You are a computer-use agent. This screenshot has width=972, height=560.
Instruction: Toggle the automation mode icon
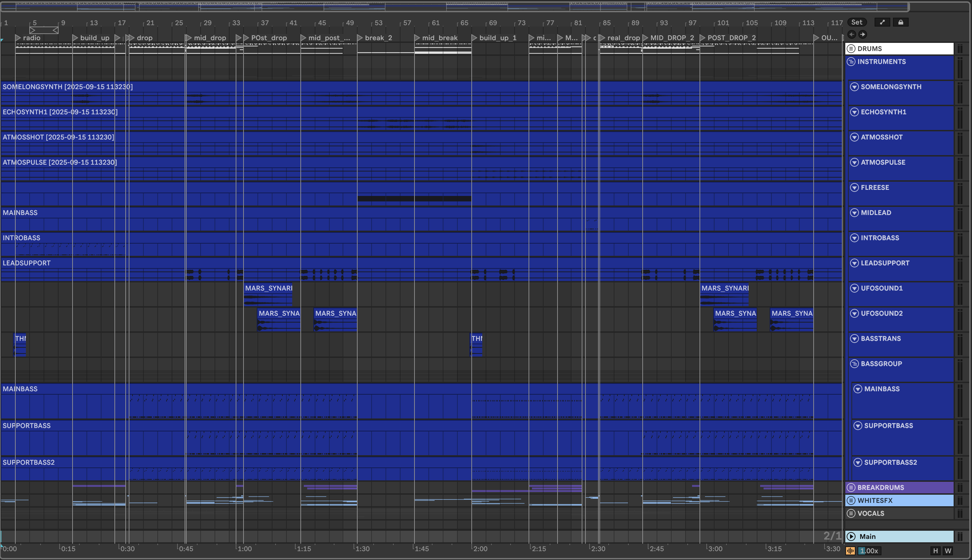tap(882, 22)
